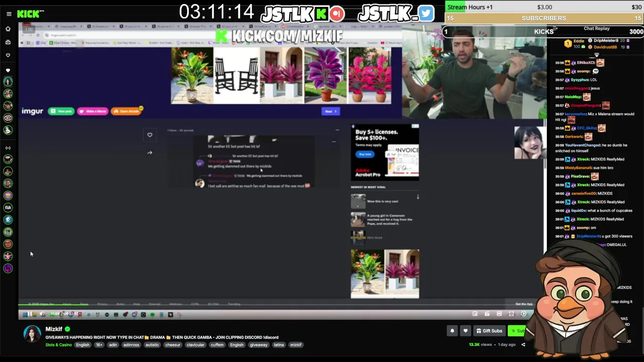Click imgur New post button
This screenshot has width=644, height=362.
click(61, 111)
